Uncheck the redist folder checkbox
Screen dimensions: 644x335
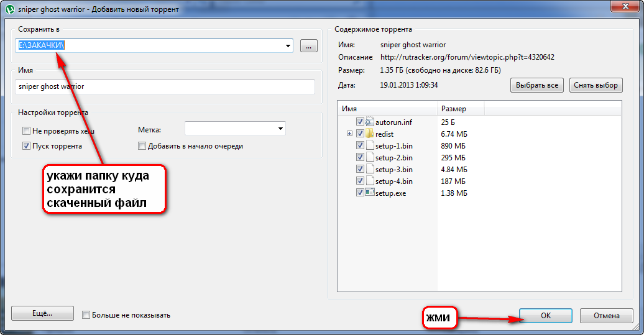pos(360,134)
